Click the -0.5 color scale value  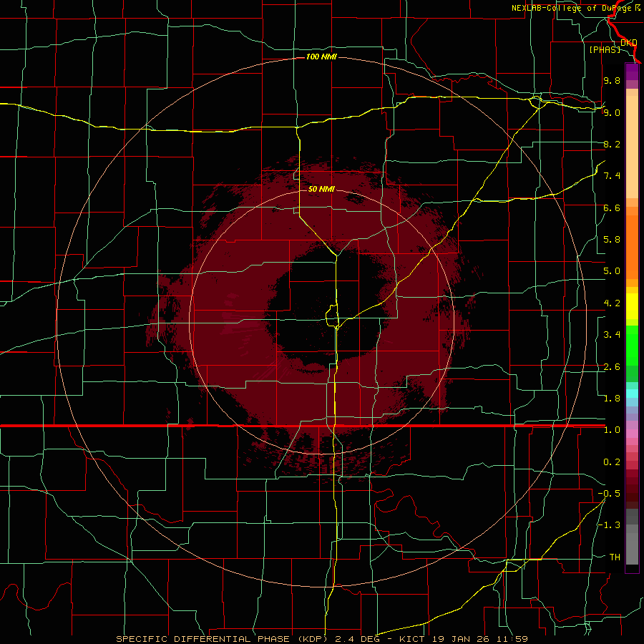609,494
